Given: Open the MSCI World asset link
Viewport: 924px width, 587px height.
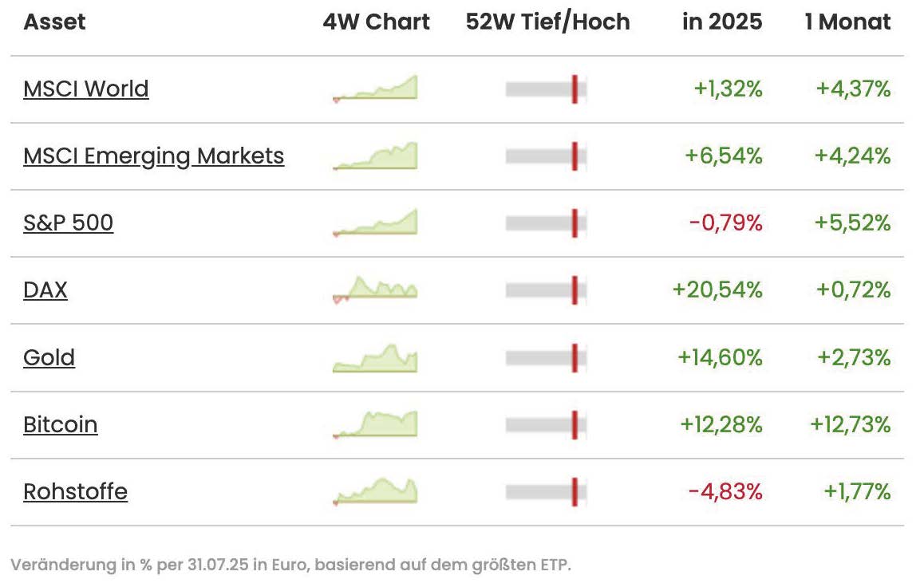Looking at the screenshot, I should pos(86,89).
